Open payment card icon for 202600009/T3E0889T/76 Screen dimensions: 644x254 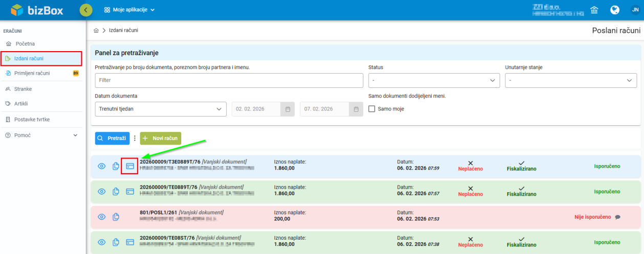point(130,166)
